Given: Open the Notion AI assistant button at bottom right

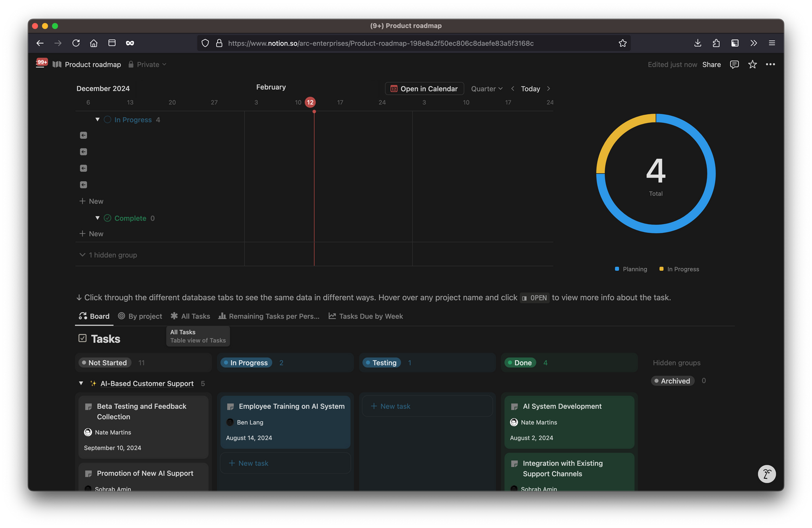Looking at the screenshot, I should pyautogui.click(x=767, y=474).
